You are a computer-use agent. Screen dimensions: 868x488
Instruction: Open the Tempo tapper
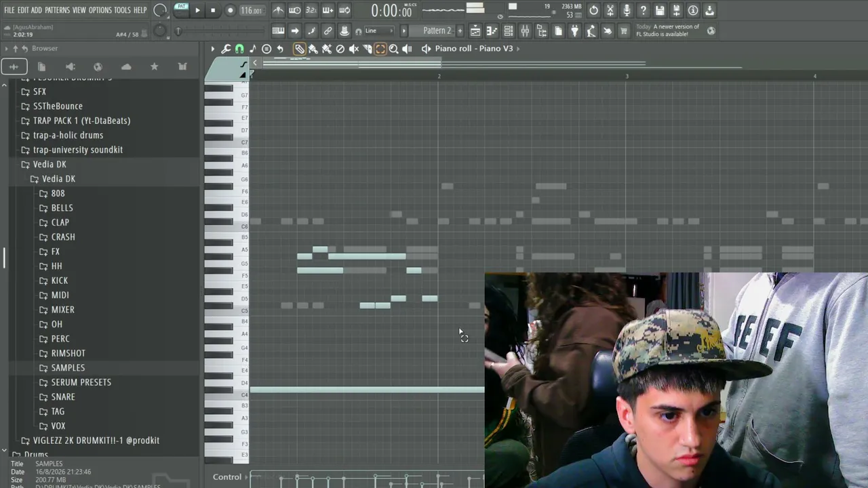pos(591,31)
